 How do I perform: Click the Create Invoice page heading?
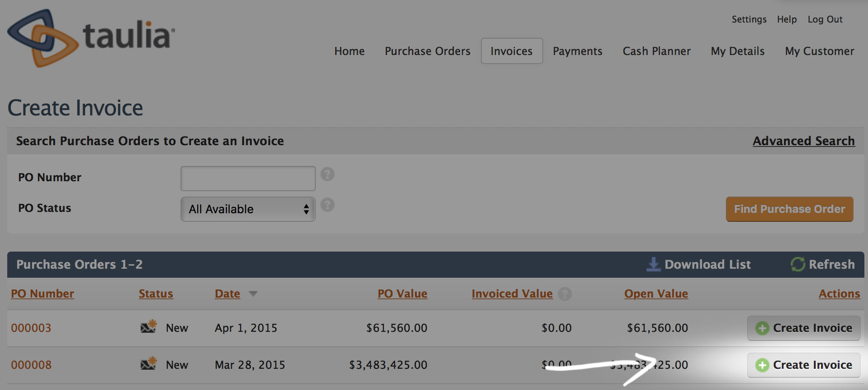click(75, 108)
